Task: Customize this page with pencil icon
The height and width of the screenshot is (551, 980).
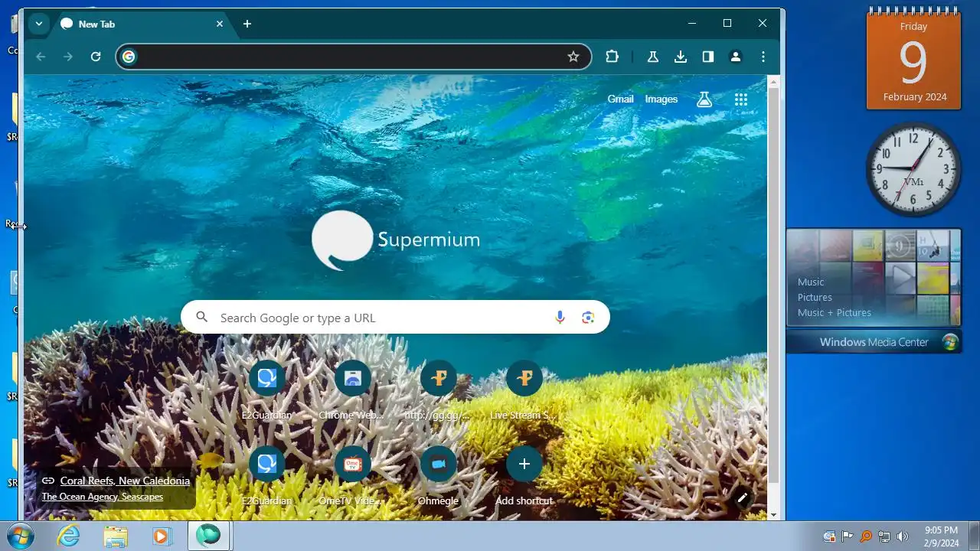Action: [x=742, y=498]
